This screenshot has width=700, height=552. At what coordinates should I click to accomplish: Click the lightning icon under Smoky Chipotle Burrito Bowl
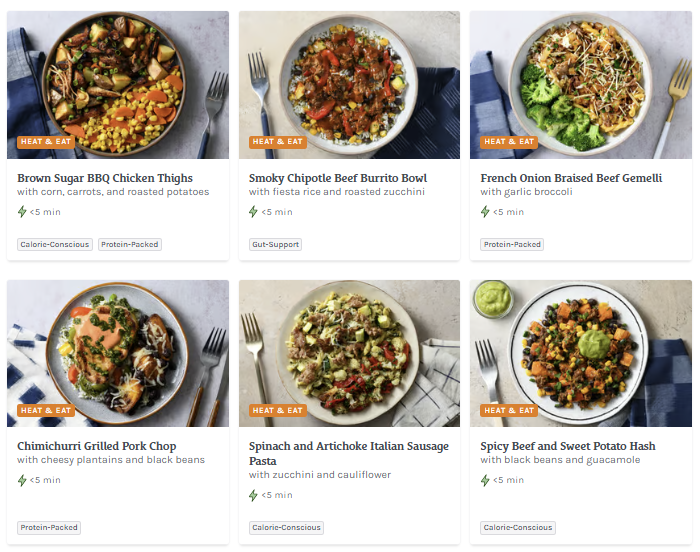point(254,212)
